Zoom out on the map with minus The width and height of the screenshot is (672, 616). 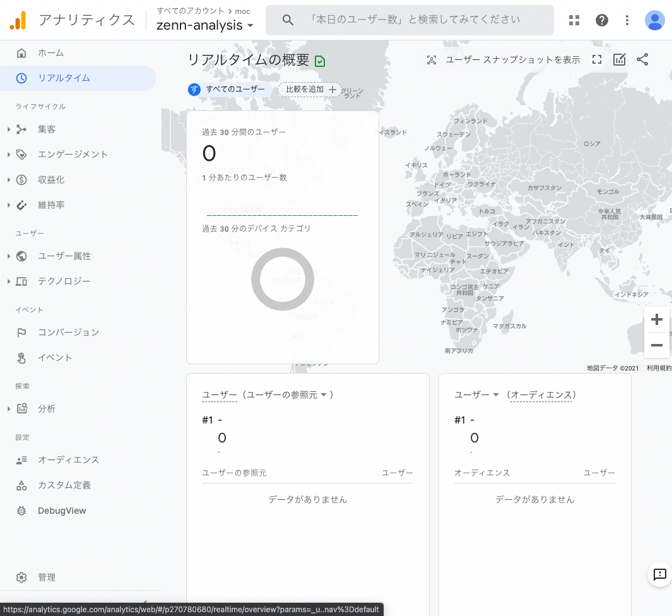click(x=657, y=345)
